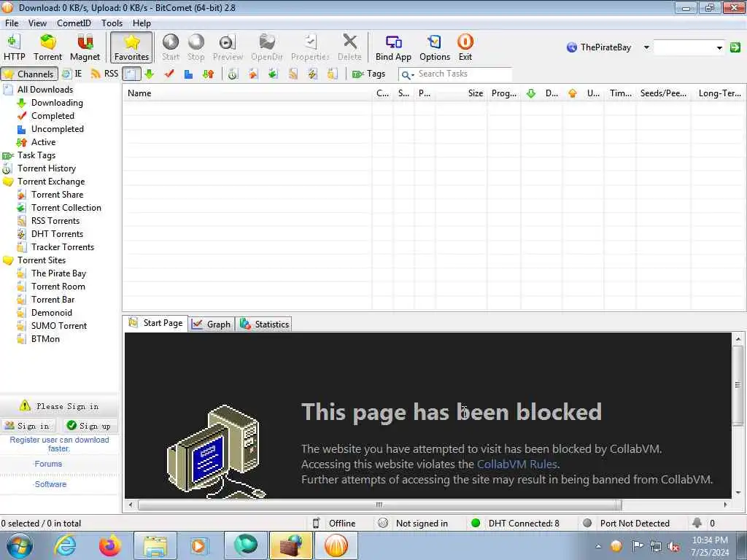This screenshot has height=560, width=747.
Task: Sort by the Size column header
Action: [461, 93]
